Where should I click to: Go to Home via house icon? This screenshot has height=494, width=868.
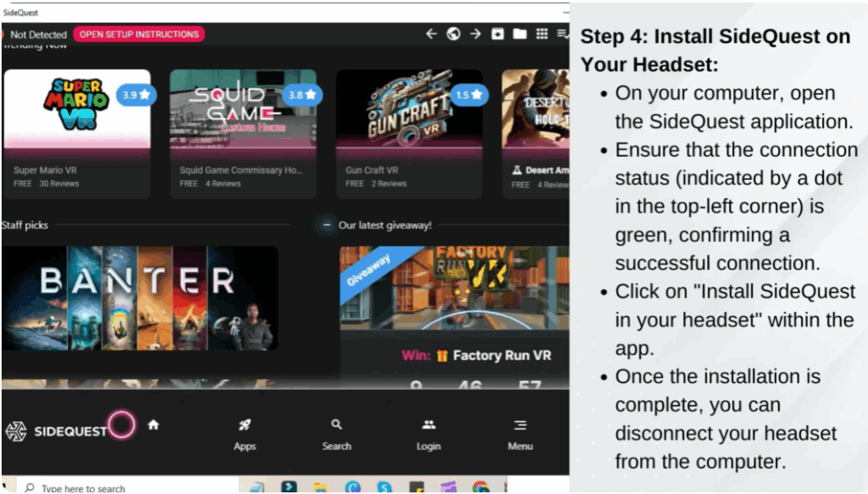(153, 425)
